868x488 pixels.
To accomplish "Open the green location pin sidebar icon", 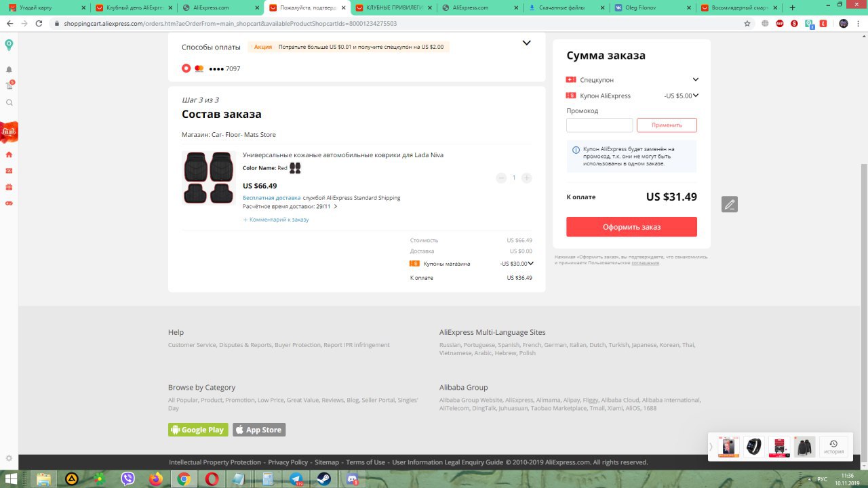I will (9, 45).
